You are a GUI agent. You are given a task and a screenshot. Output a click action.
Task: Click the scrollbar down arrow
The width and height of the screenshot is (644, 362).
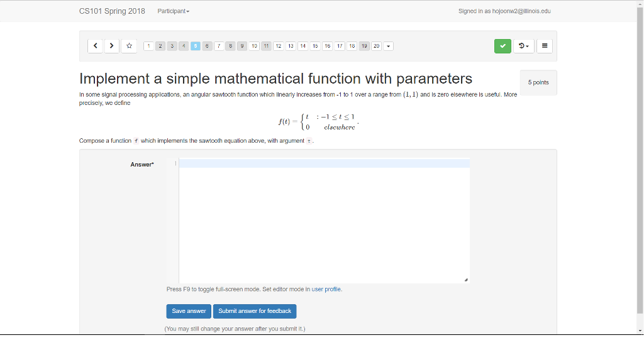tap(640, 331)
